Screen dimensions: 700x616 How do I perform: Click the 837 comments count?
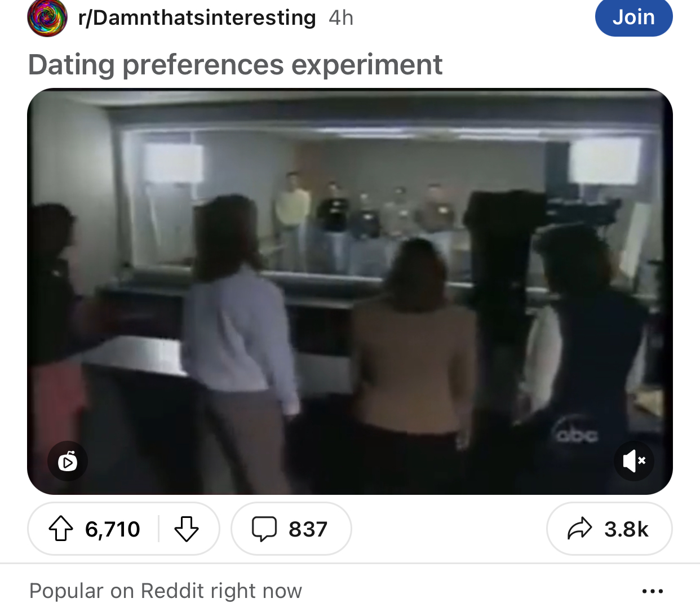click(308, 529)
